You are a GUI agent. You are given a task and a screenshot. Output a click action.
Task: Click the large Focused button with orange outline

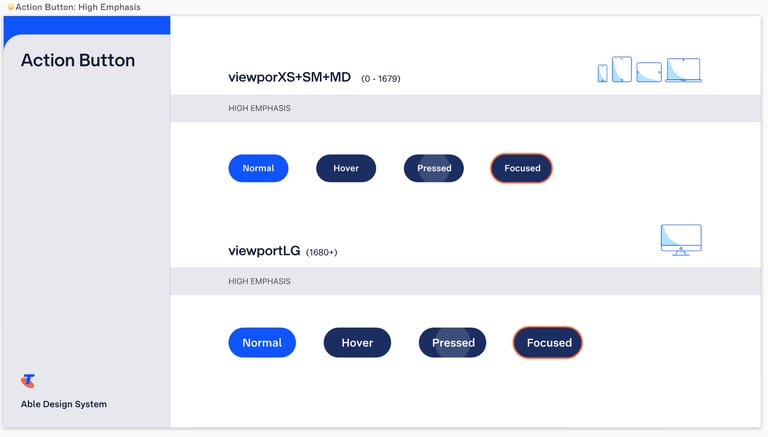pyautogui.click(x=548, y=342)
